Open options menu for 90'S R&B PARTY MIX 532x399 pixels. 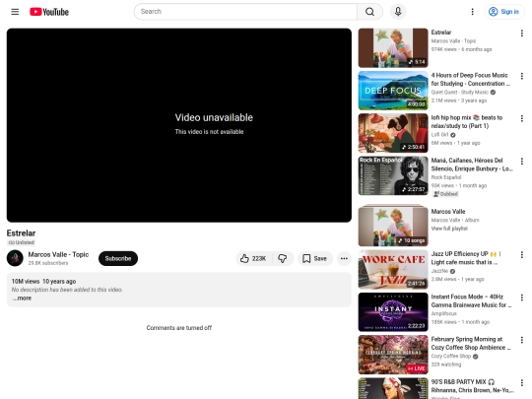pos(522,382)
